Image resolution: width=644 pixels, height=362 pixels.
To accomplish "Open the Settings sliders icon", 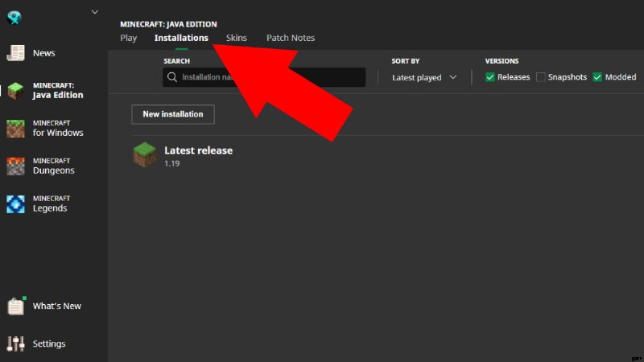I will [x=15, y=344].
